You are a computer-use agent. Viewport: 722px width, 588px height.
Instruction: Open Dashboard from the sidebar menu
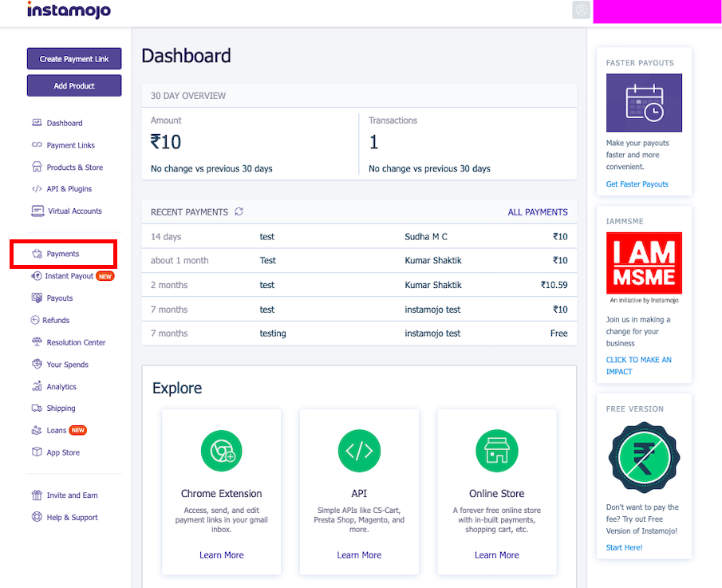click(x=65, y=123)
